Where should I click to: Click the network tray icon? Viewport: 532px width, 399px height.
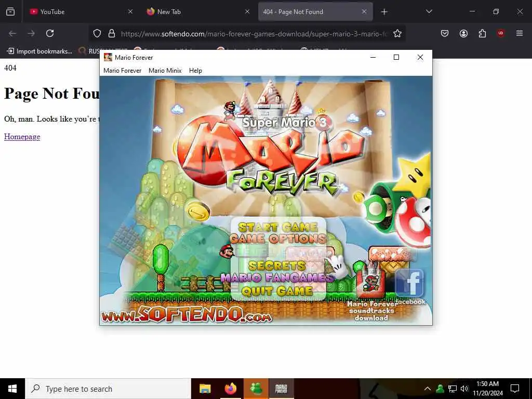pyautogui.click(x=453, y=389)
